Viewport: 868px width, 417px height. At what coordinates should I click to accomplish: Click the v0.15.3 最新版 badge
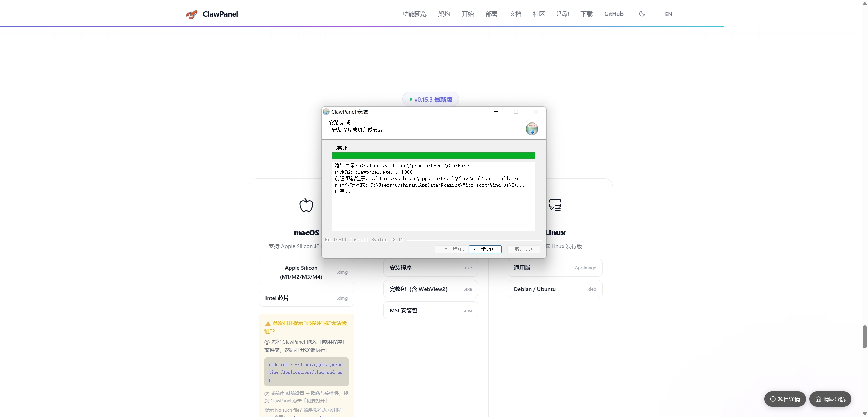point(431,99)
